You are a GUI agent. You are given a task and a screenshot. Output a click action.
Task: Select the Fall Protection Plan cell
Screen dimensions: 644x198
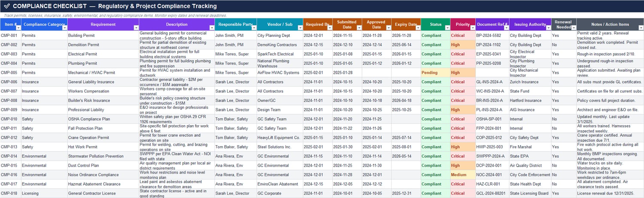[103, 129]
